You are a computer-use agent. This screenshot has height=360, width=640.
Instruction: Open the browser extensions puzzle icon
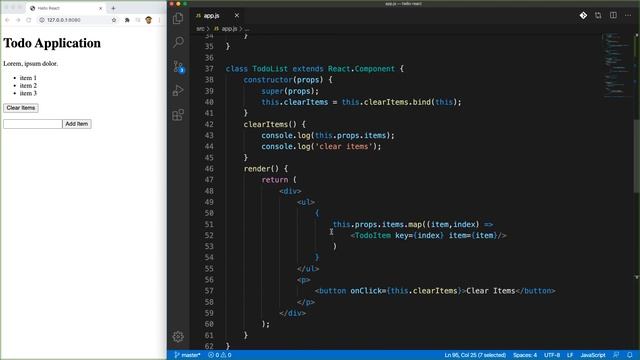point(127,20)
